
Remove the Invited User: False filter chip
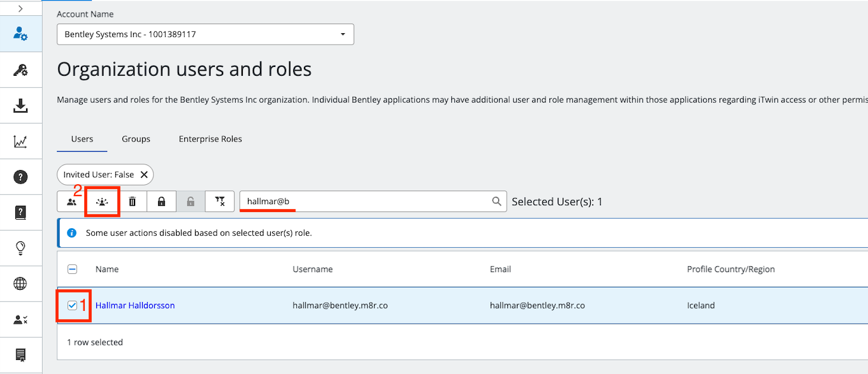[x=144, y=175]
